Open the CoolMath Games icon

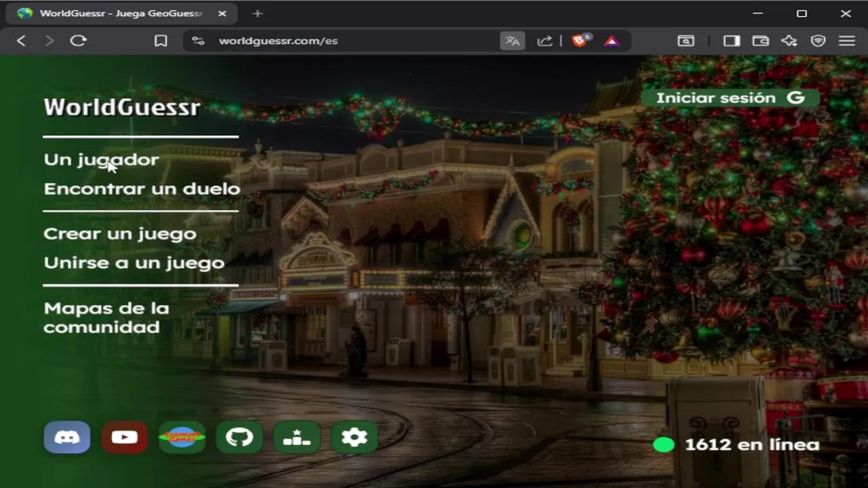182,437
